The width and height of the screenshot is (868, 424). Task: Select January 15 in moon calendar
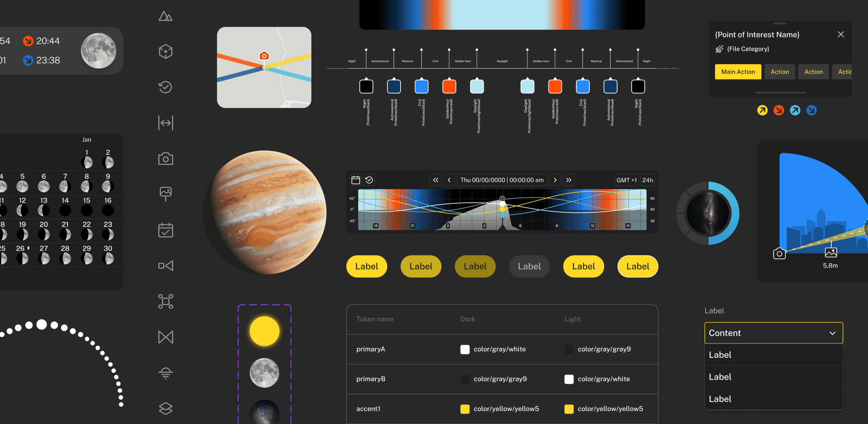point(87,206)
